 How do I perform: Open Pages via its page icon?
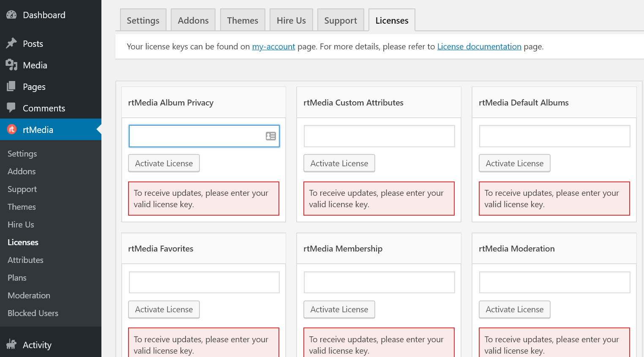(x=10, y=87)
